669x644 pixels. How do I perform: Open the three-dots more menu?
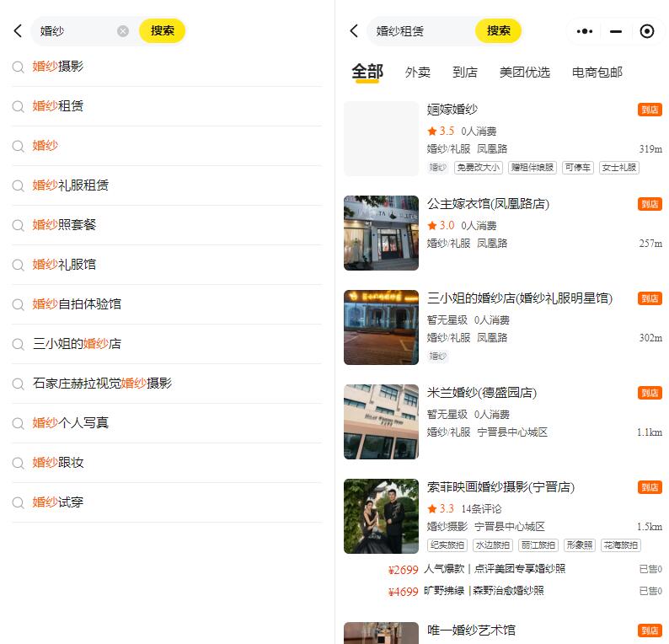click(x=584, y=31)
